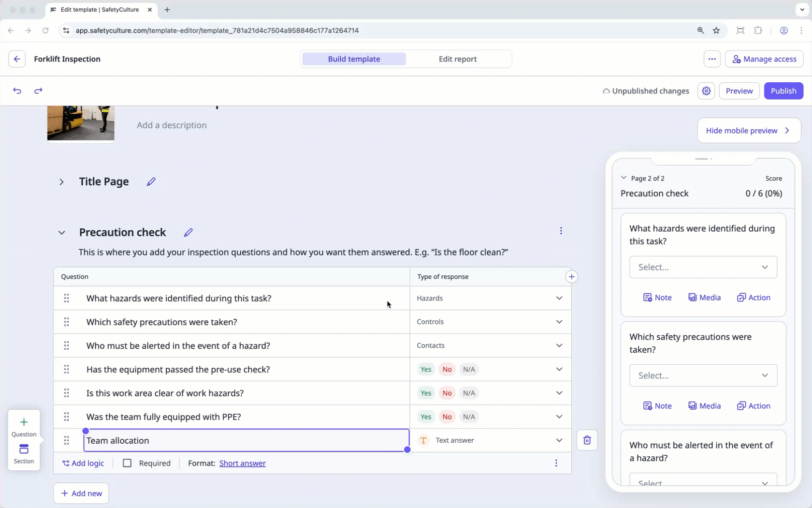Grab drag handle of Who must be alerted question
Screen dimensions: 812x508
[67, 346]
